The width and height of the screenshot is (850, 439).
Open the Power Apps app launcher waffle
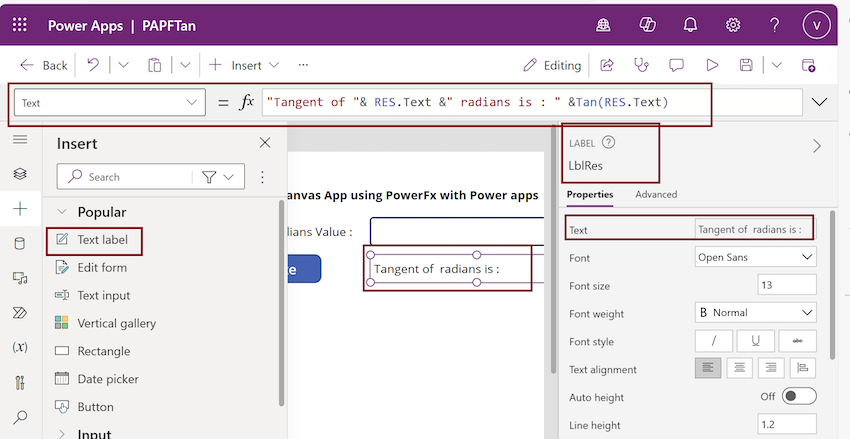(x=20, y=25)
